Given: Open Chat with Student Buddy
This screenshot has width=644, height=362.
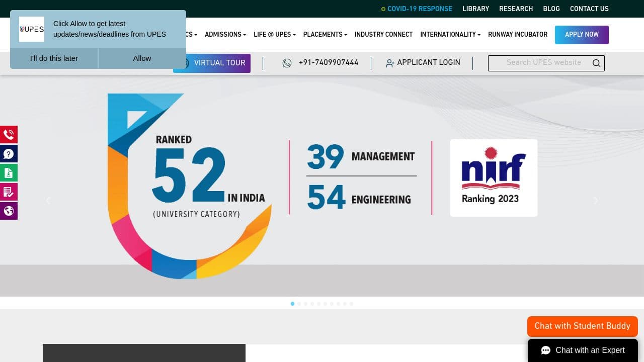Looking at the screenshot, I should [582, 326].
